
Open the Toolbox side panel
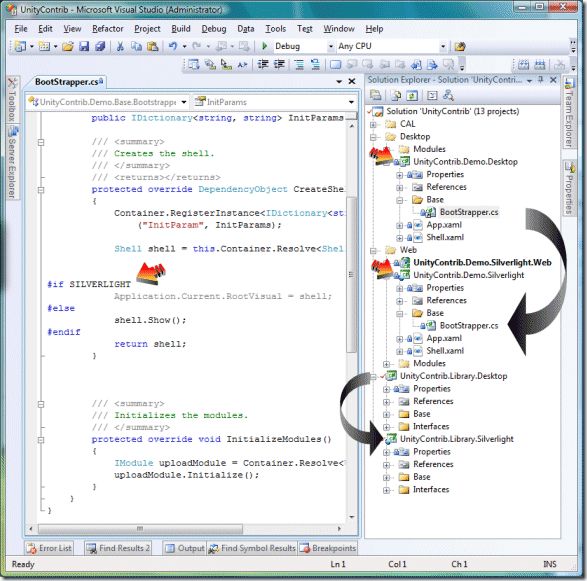(13, 100)
